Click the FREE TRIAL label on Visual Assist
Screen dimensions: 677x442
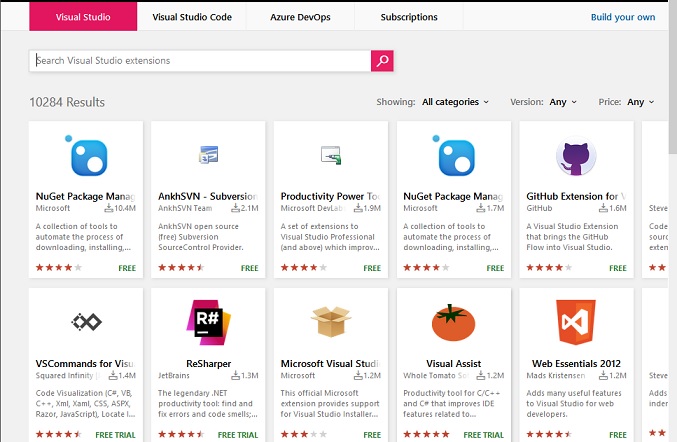pos(483,435)
